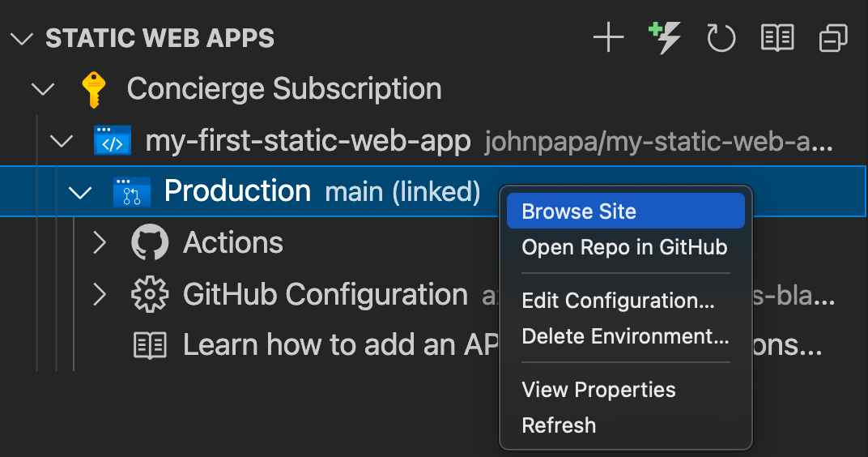Select Edit Configuration... menu entry

[x=626, y=301]
